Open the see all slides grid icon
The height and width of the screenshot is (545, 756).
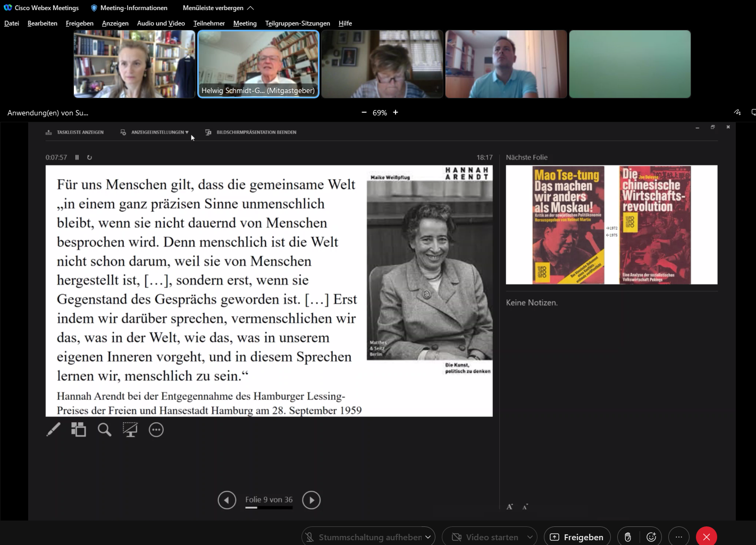[x=79, y=430]
